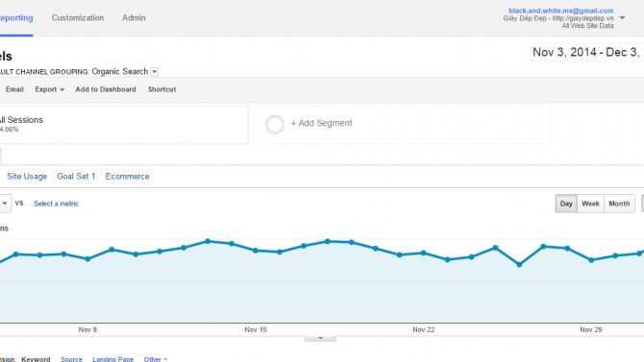The image size is (644, 362).
Task: Select Keyword primary dimension
Action: 36,359
